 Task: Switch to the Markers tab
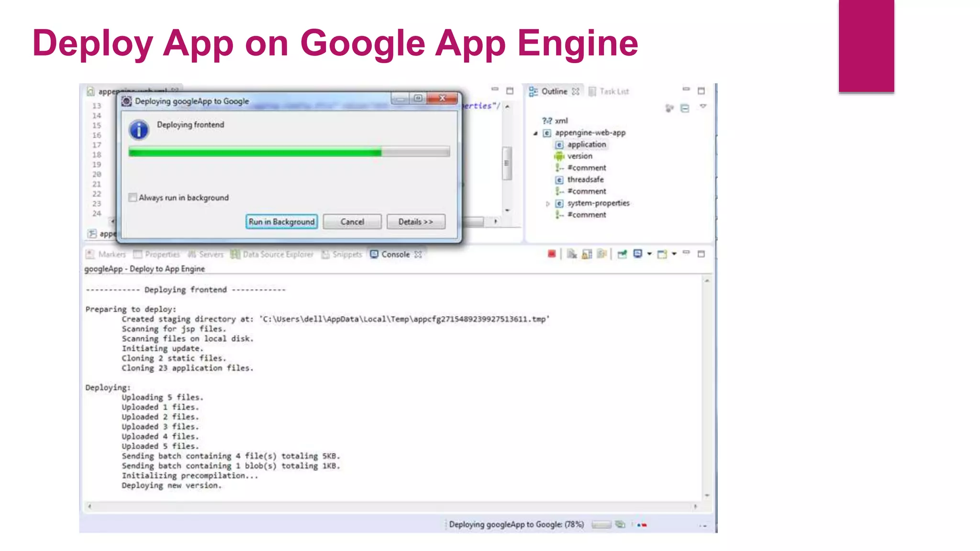click(106, 254)
